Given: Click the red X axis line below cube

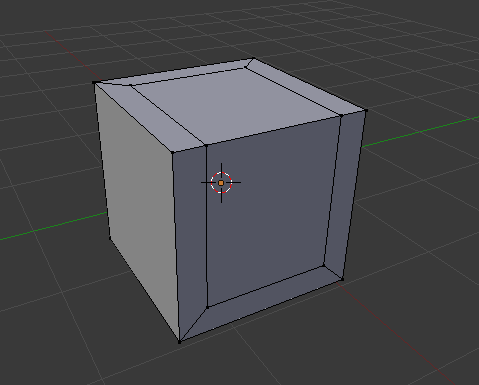Looking at the screenshot, I should click(x=393, y=333).
